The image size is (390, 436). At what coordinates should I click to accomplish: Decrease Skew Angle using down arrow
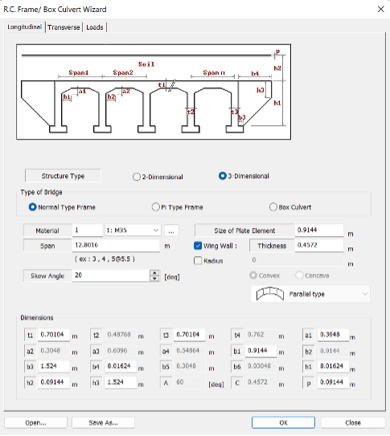click(154, 279)
